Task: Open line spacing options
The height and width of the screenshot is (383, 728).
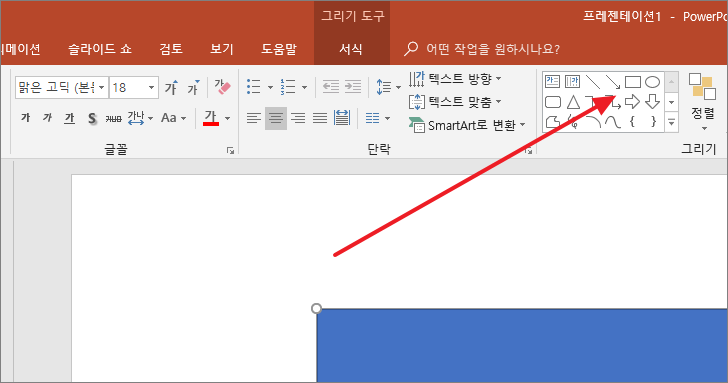Action: 388,87
